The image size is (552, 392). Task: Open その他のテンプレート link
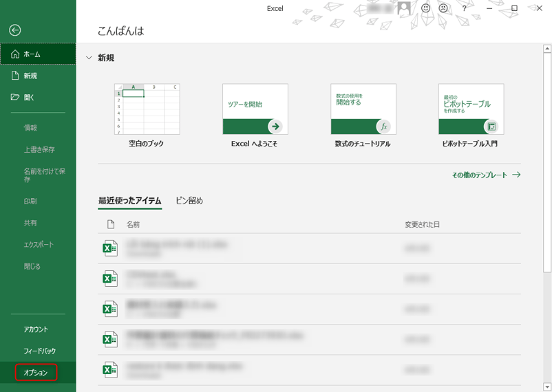pos(486,175)
